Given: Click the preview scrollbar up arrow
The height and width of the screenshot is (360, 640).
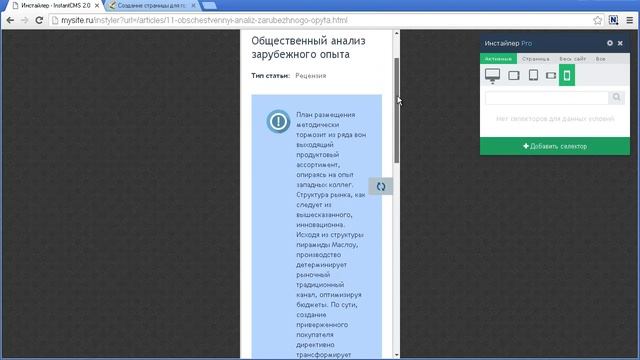Looking at the screenshot, I should click(396, 33).
